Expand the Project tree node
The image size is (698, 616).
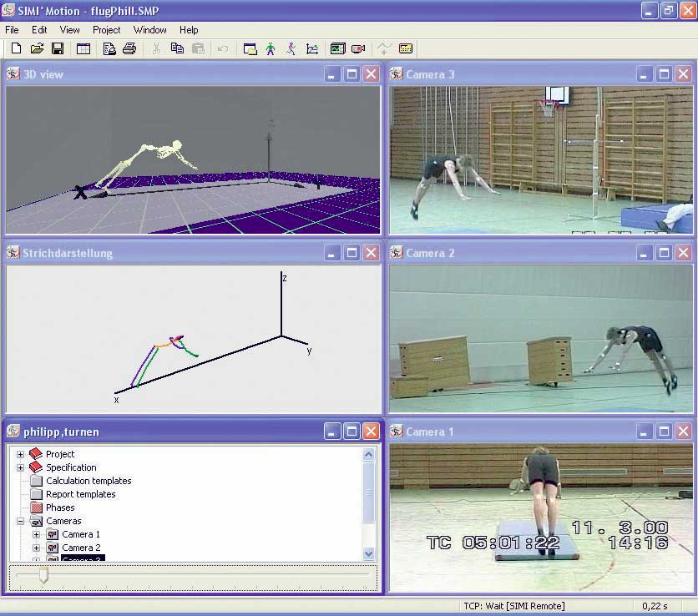pos(20,454)
